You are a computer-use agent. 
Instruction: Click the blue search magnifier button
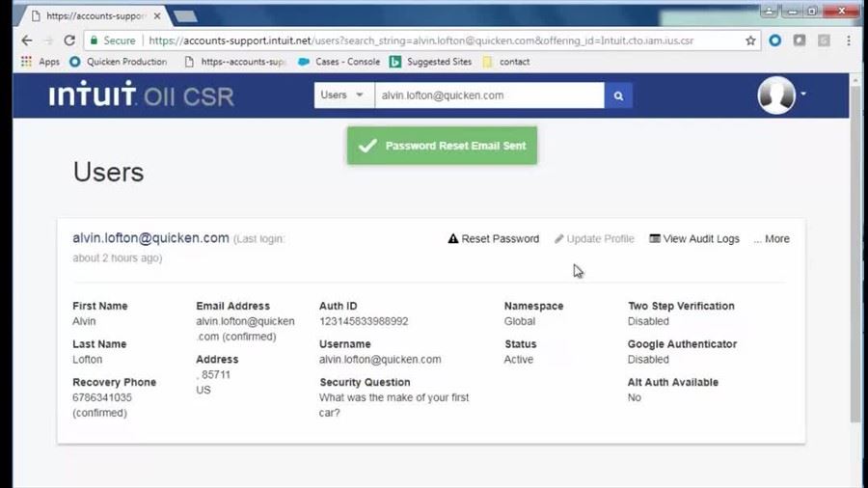(x=618, y=95)
